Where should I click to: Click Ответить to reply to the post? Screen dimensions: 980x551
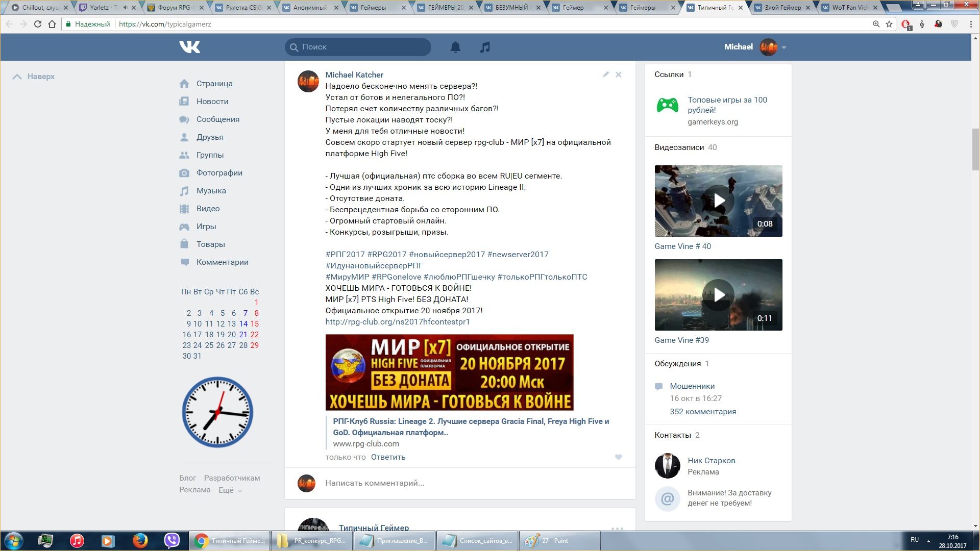(388, 457)
